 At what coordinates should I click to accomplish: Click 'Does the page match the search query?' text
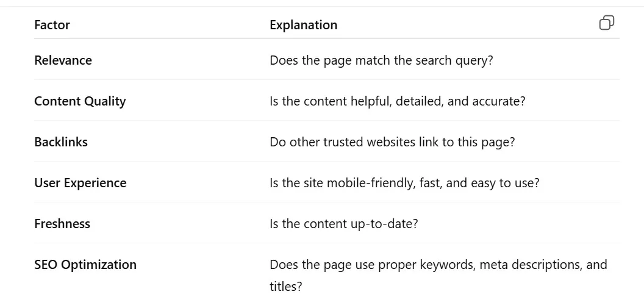click(x=381, y=60)
